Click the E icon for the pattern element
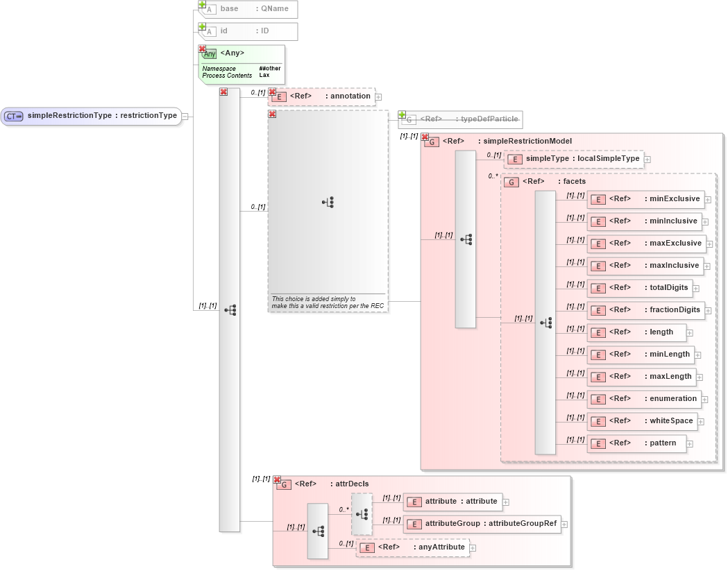728x571 pixels. tap(598, 443)
